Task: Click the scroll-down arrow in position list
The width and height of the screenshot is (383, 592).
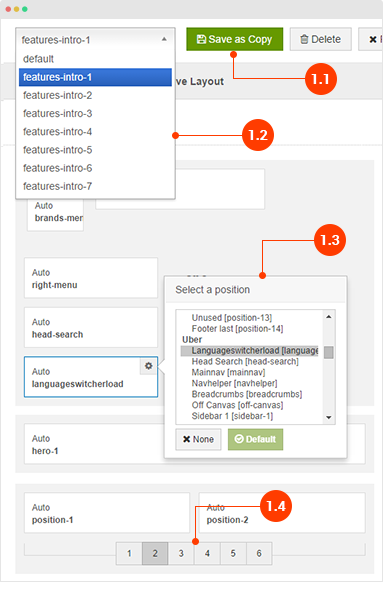Action: 329,417
